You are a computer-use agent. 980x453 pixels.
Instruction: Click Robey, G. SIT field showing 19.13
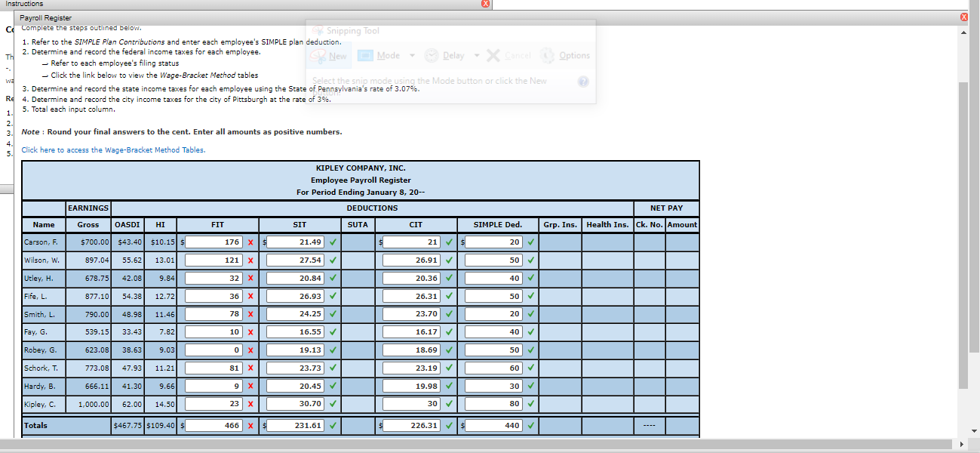[x=296, y=350]
